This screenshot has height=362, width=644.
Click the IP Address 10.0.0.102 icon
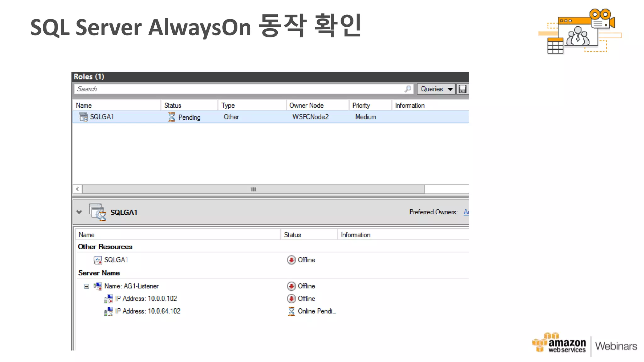tap(108, 299)
